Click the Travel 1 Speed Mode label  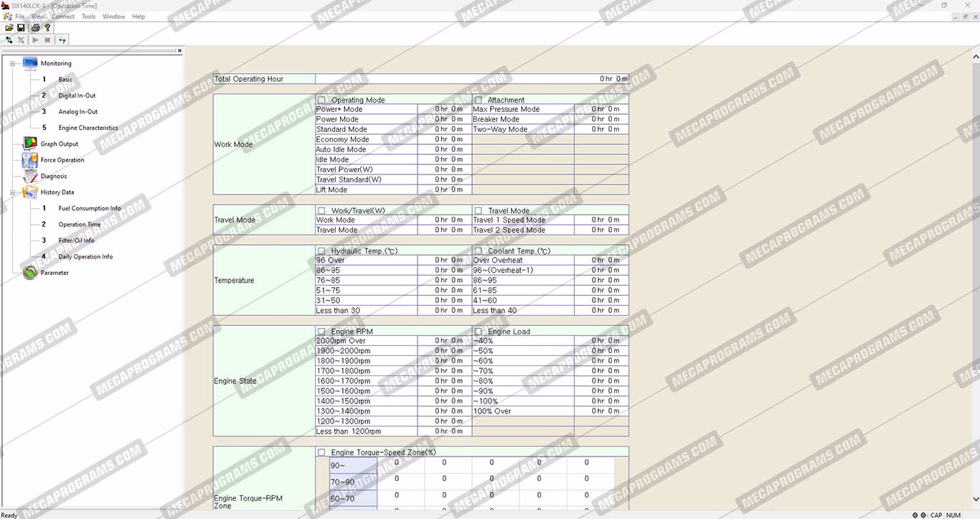pyautogui.click(x=509, y=220)
